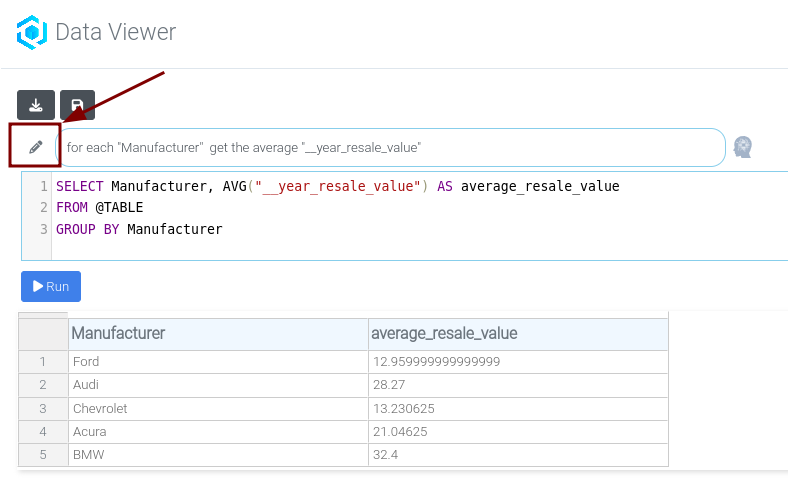Click the SELECT line in SQL editor
788x488 pixels.
[337, 186]
